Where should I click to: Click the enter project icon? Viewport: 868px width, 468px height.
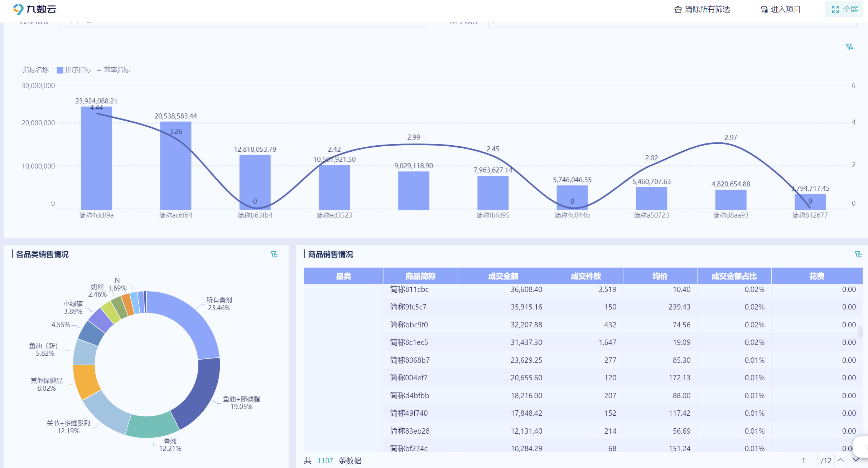point(764,9)
